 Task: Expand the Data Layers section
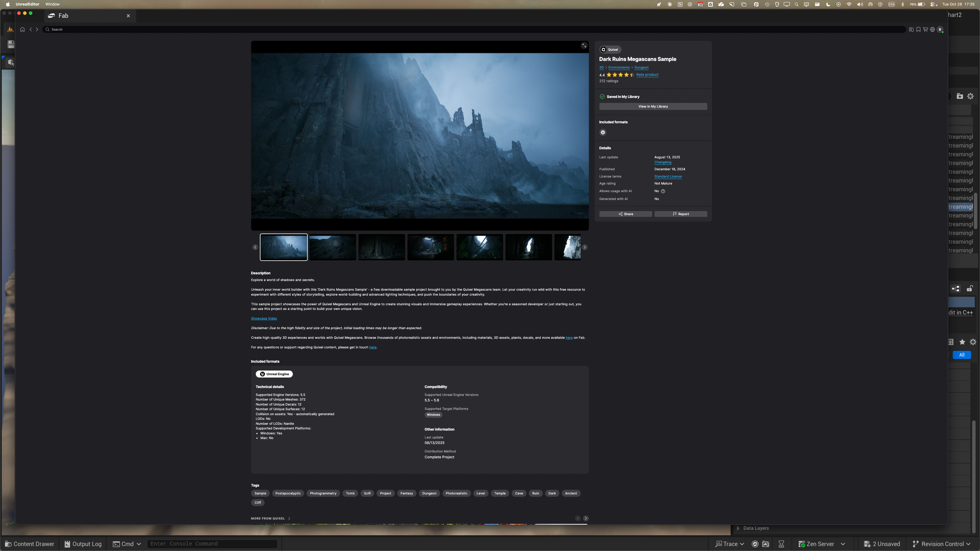738,528
